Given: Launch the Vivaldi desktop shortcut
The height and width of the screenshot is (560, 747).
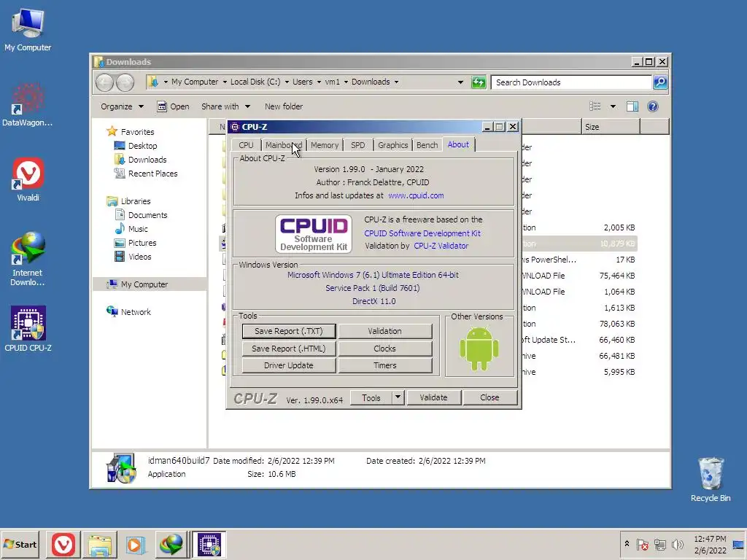Looking at the screenshot, I should pyautogui.click(x=28, y=179).
